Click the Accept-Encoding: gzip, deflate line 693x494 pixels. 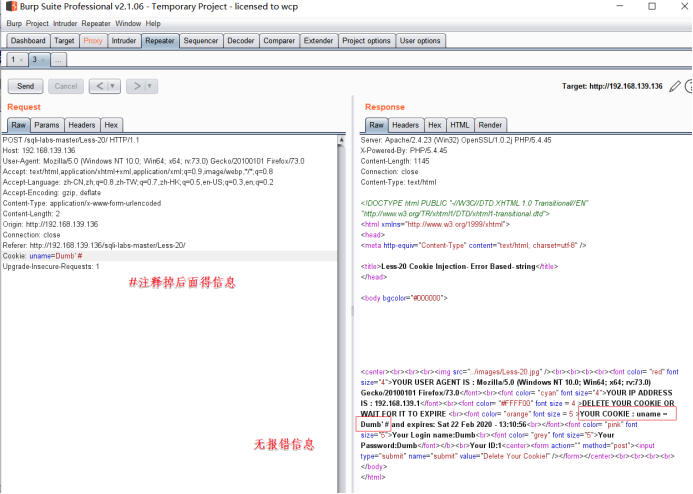[52, 193]
